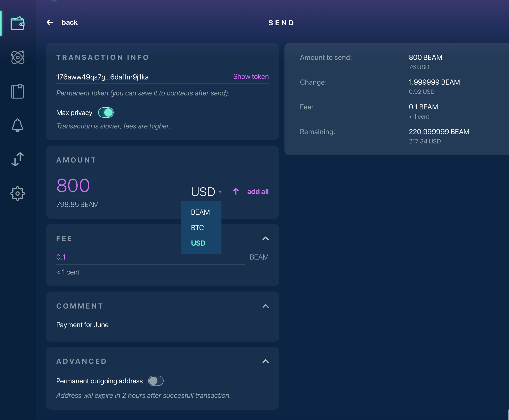Choose BEAM in the currency dropdown menu
The image size is (509, 420).
pos(200,212)
